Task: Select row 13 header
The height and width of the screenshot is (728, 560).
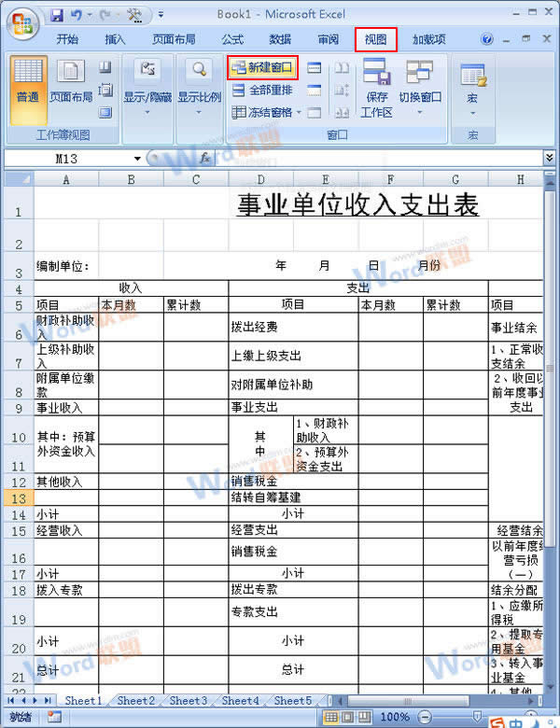Action: [x=19, y=498]
